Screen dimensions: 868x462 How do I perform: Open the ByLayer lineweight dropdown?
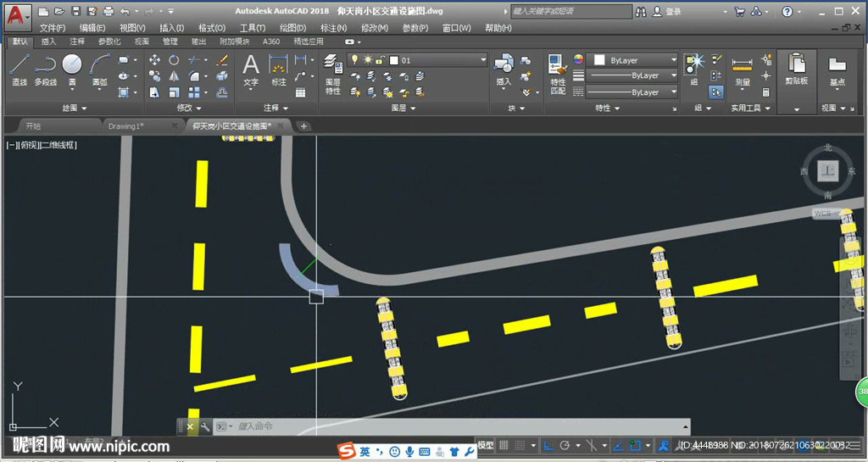click(674, 75)
